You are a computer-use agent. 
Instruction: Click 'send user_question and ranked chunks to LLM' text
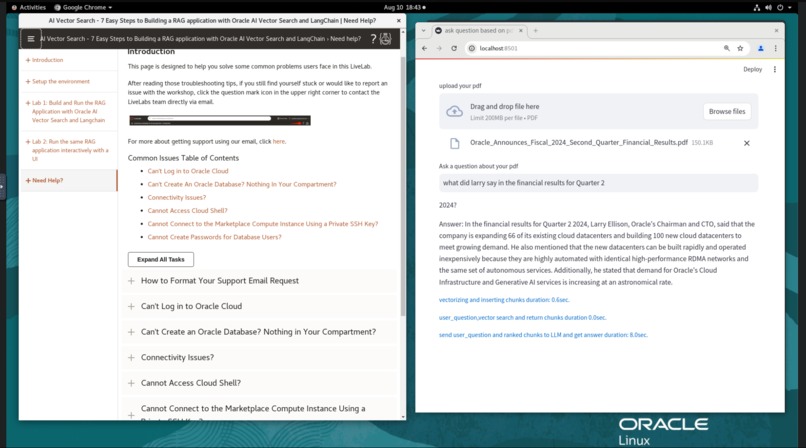[543, 335]
